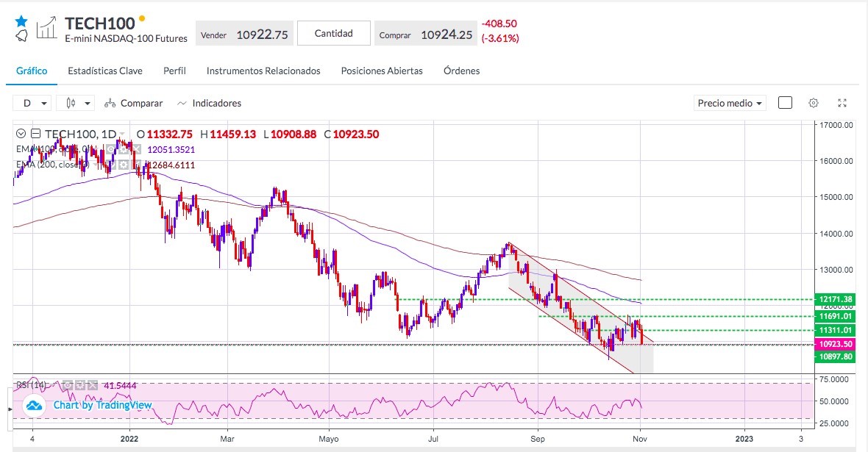Image resolution: width=868 pixels, height=452 pixels.
Task: Follow the Chart by TradingView link
Action: (102, 405)
